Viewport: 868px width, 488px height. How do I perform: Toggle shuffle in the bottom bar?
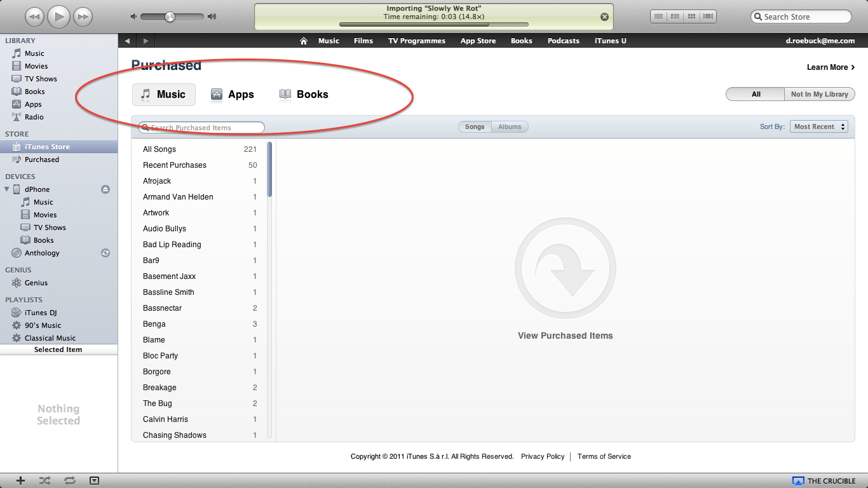point(45,480)
